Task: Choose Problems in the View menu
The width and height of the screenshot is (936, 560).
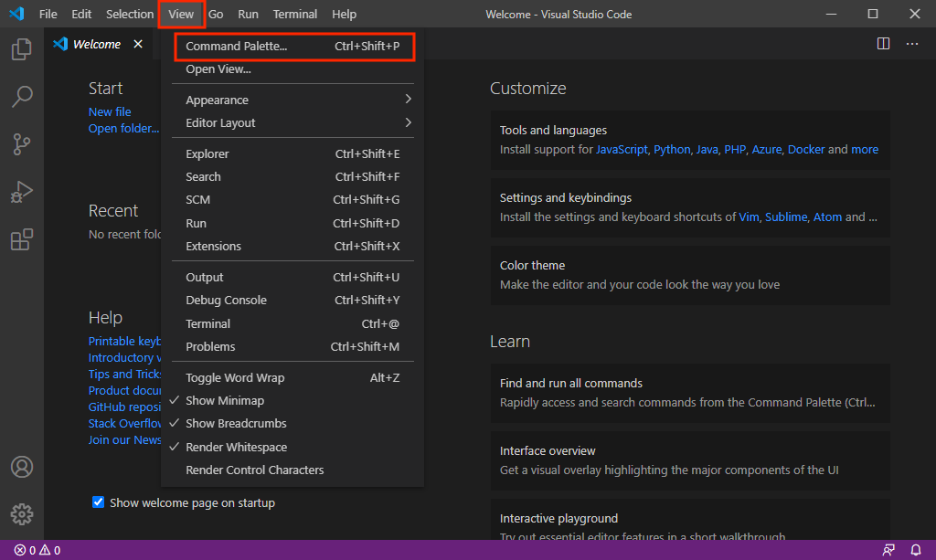Action: (292, 346)
